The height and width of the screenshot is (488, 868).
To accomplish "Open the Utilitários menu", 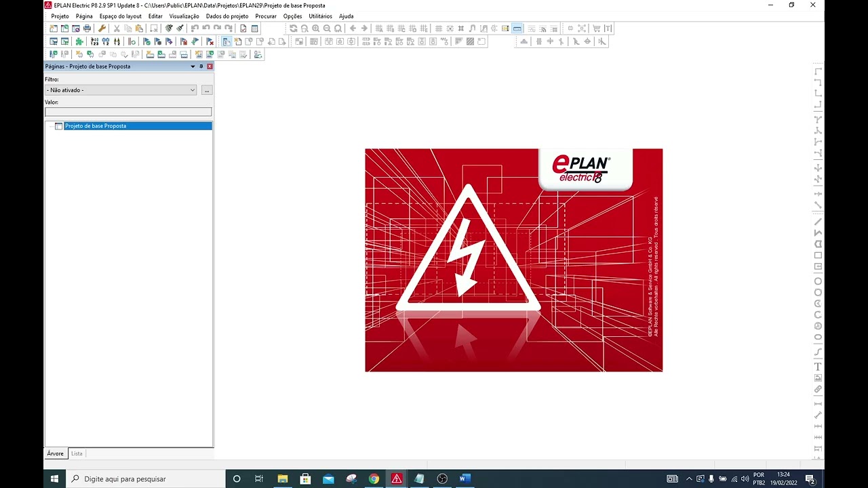I will [x=321, y=16].
